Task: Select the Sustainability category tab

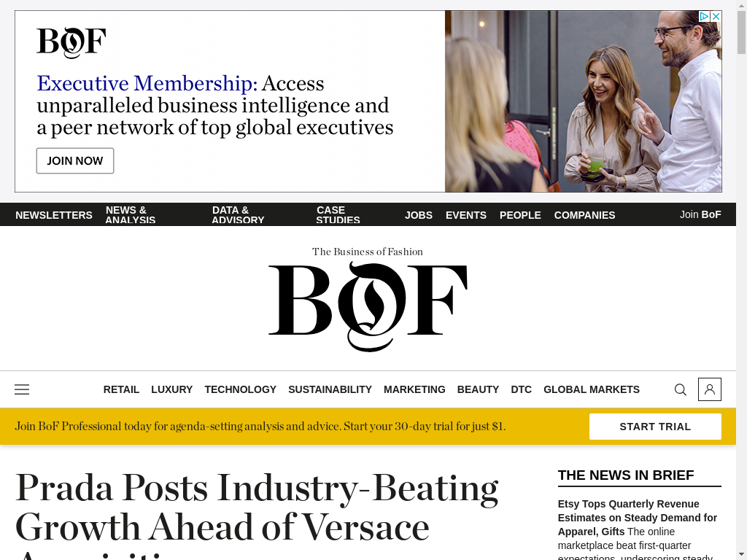Action: point(330,389)
